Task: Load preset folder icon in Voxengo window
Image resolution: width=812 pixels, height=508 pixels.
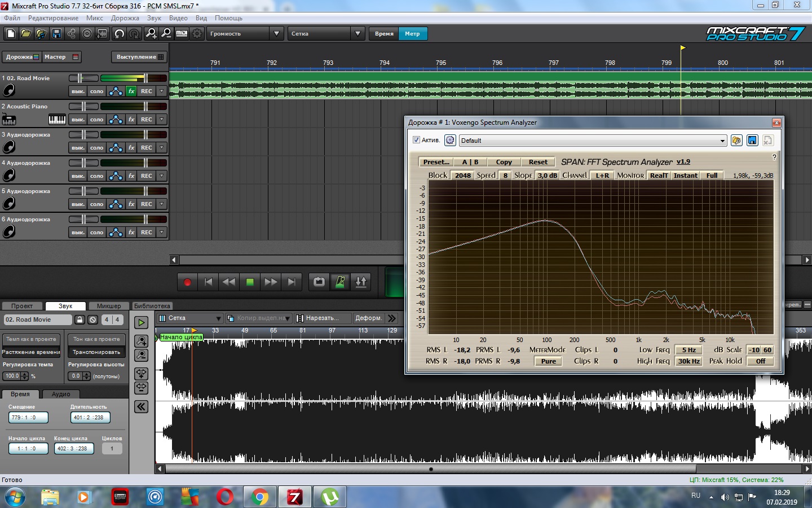Action: (736, 141)
